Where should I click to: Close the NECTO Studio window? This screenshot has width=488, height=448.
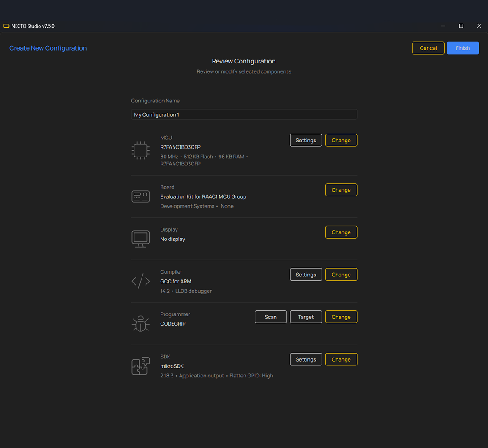479,26
